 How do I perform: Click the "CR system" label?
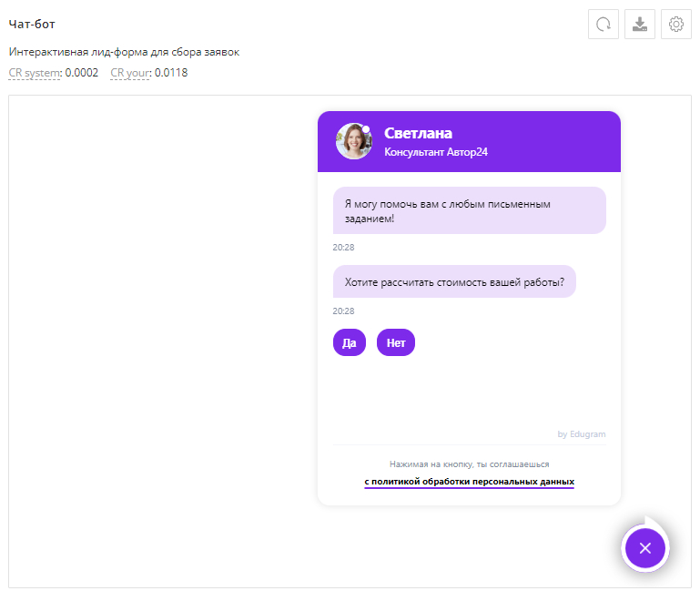click(x=34, y=73)
